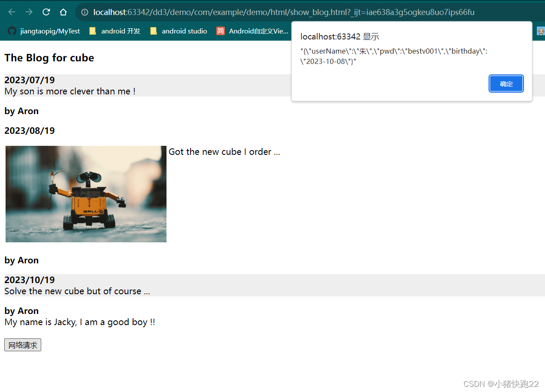Image resolution: width=545 pixels, height=392 pixels.
Task: Click text Got the new cube I order
Action: coord(224,152)
